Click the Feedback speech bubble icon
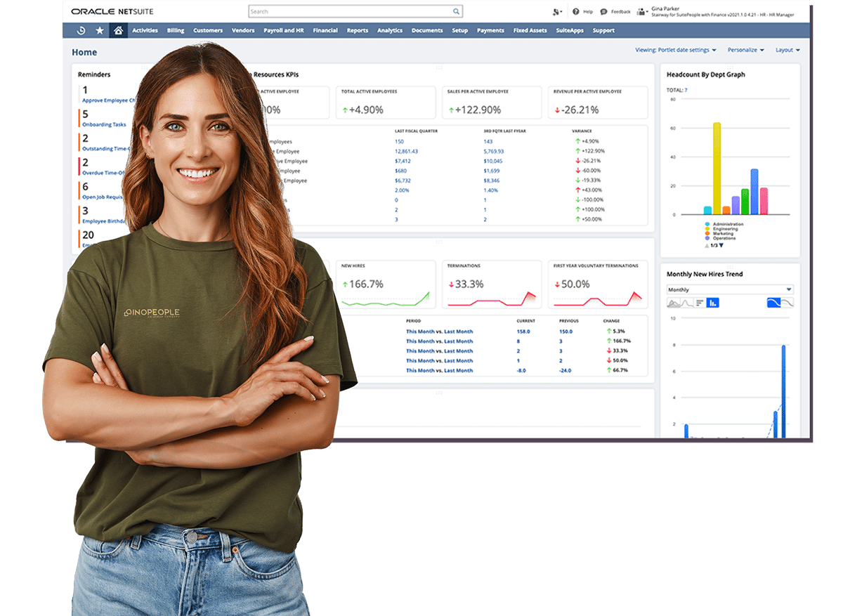The image size is (843, 616). coord(604,12)
